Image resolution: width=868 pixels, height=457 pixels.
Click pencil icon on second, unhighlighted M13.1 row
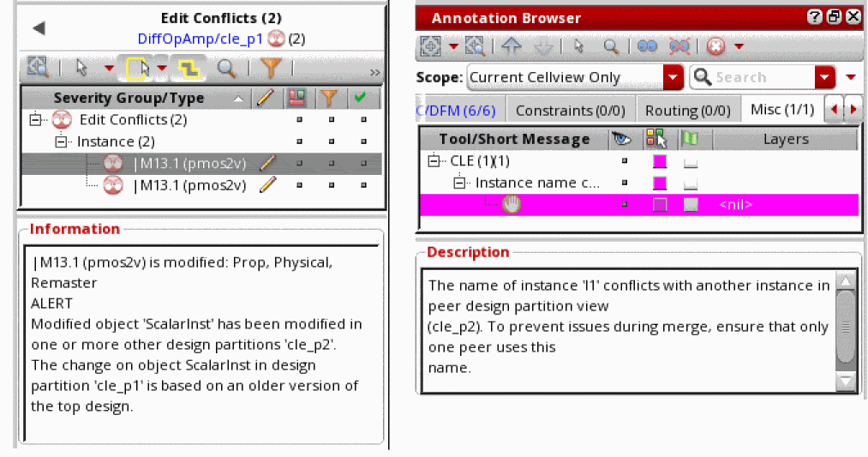[267, 184]
